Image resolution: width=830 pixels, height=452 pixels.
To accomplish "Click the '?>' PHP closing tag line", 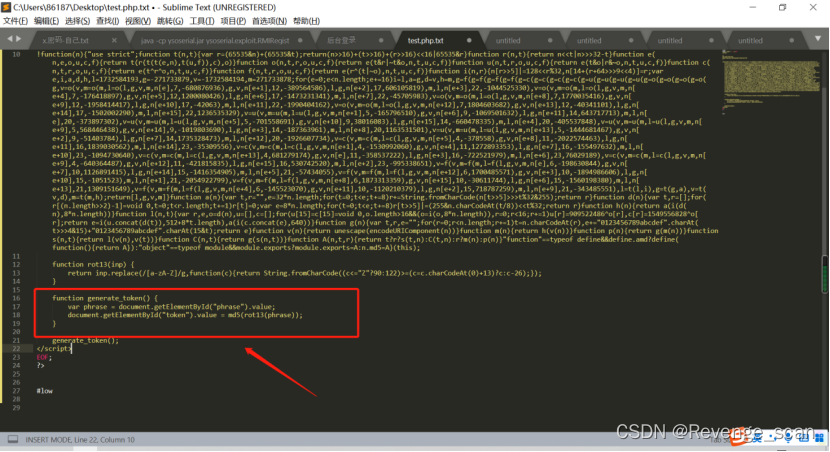I will tap(40, 365).
